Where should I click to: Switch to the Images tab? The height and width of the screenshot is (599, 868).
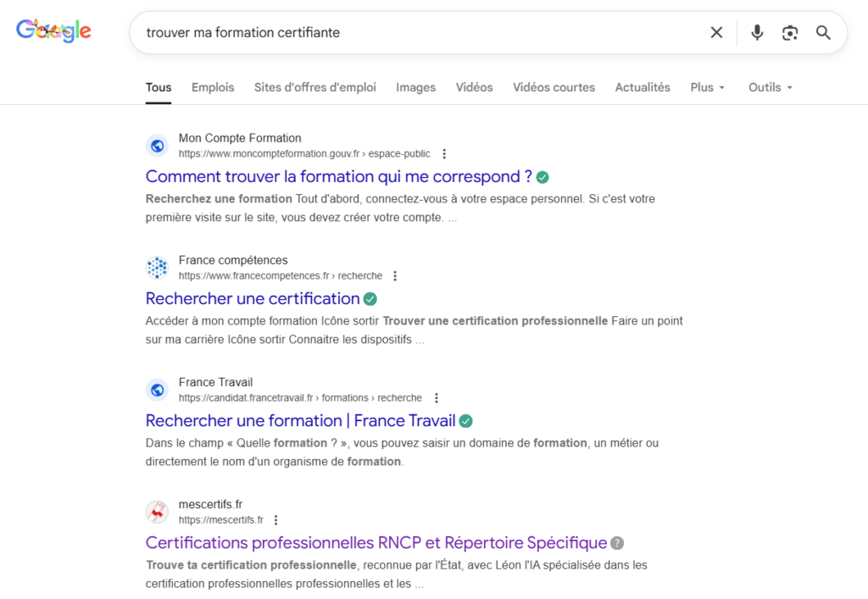(415, 86)
